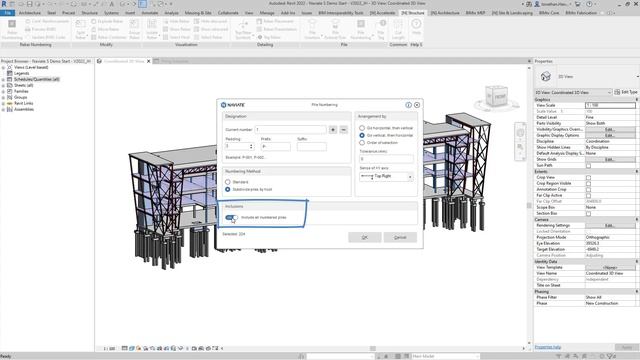This screenshot has height=360, width=640.
Task: Toggle the Section Box checkbox
Action: click(588, 213)
